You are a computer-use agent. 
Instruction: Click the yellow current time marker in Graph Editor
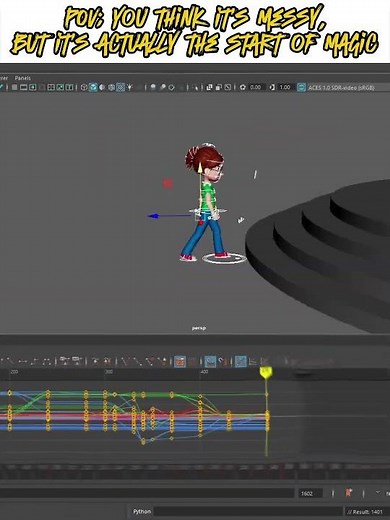pyautogui.click(x=266, y=372)
